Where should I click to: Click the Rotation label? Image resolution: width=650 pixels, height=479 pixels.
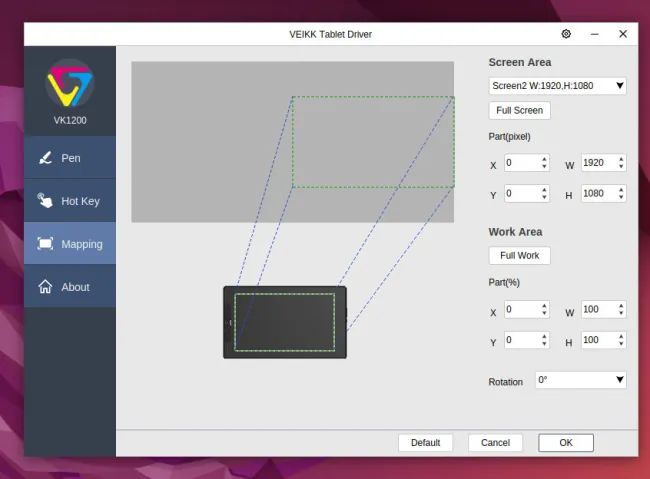pos(506,382)
